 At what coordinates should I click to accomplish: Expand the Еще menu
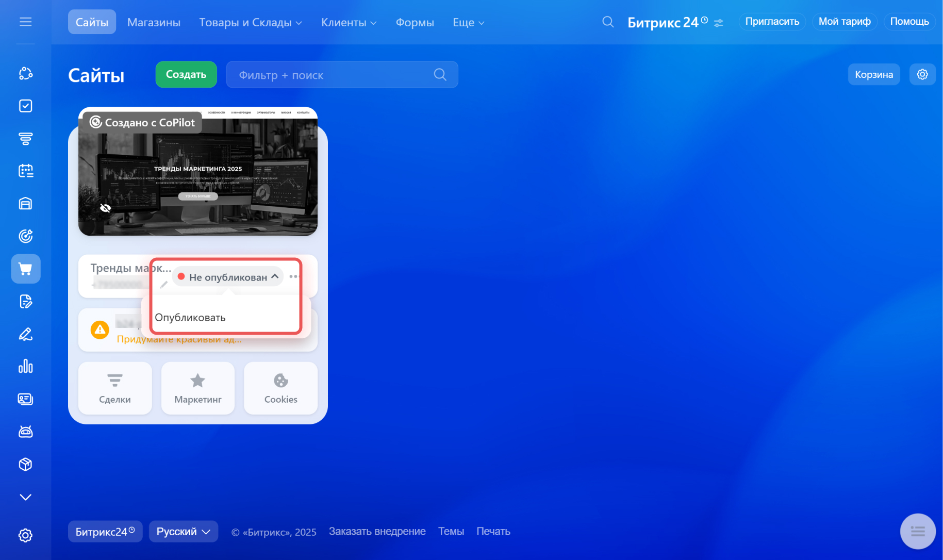point(469,22)
